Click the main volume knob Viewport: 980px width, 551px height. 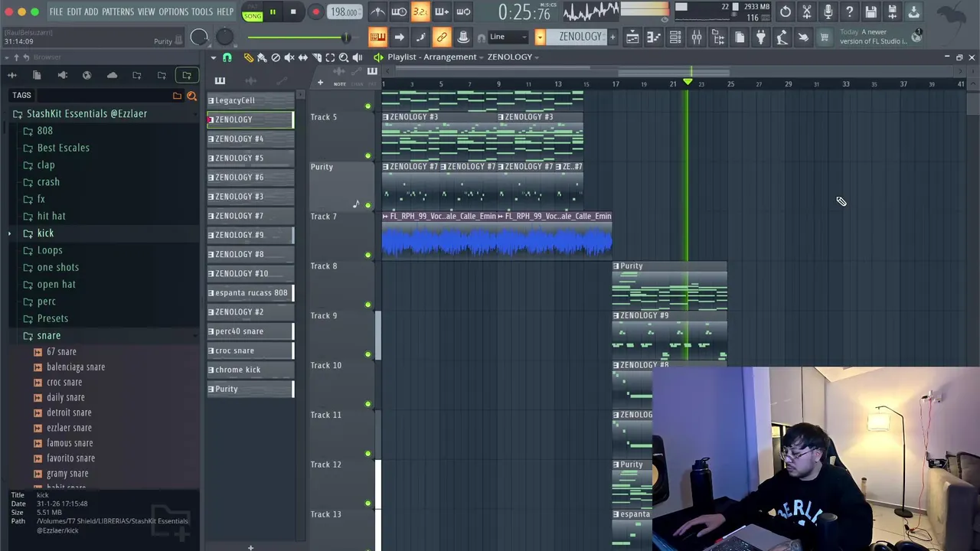(199, 37)
